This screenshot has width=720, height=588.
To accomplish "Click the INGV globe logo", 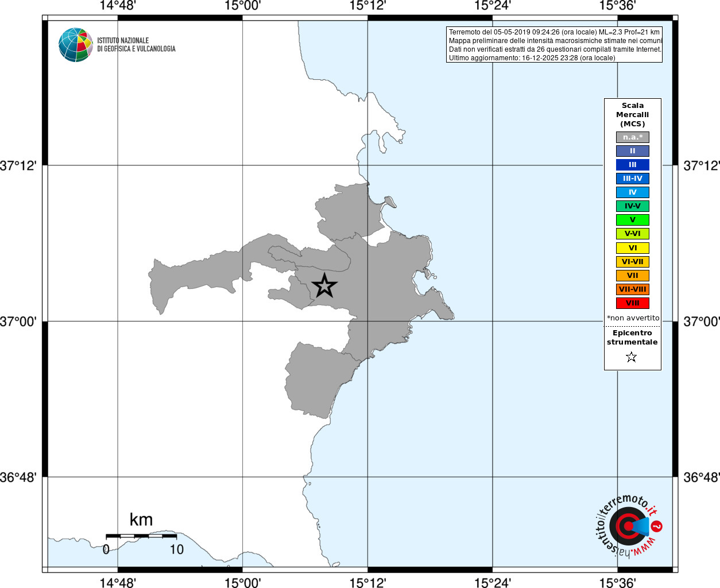I will coord(76,45).
